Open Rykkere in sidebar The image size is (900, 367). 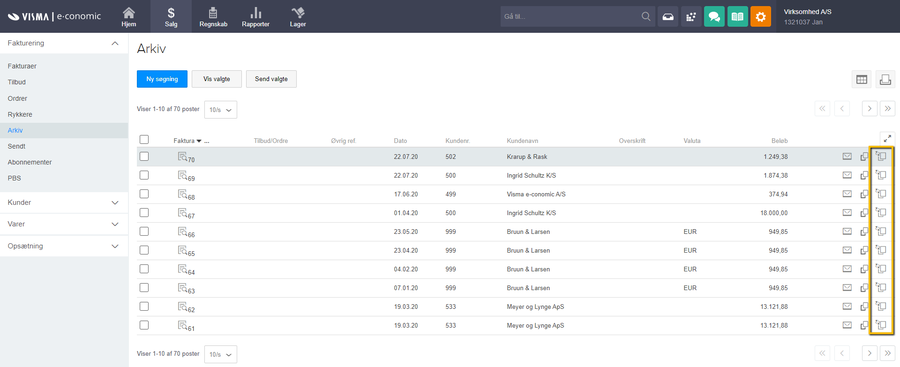pos(19,114)
